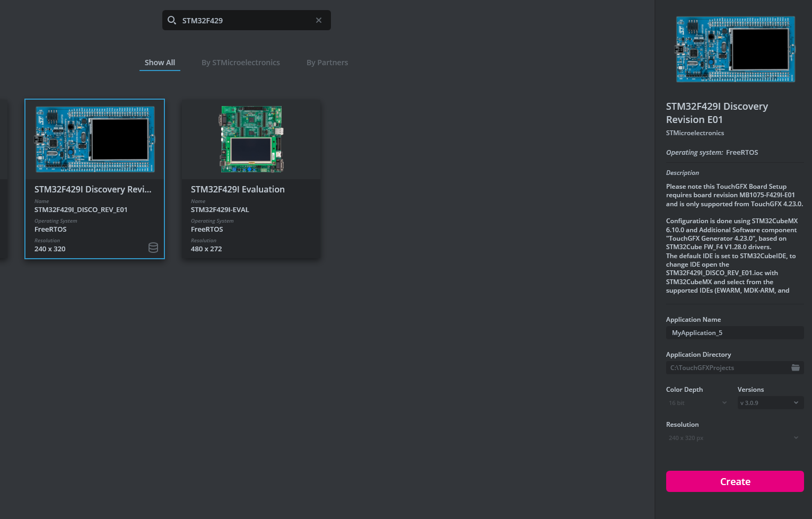Click the details panel board title heading
The image size is (812, 519).
717,113
